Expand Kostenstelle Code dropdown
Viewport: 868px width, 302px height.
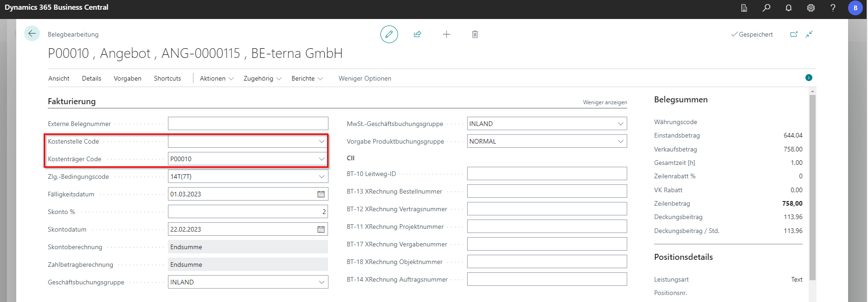(x=321, y=141)
